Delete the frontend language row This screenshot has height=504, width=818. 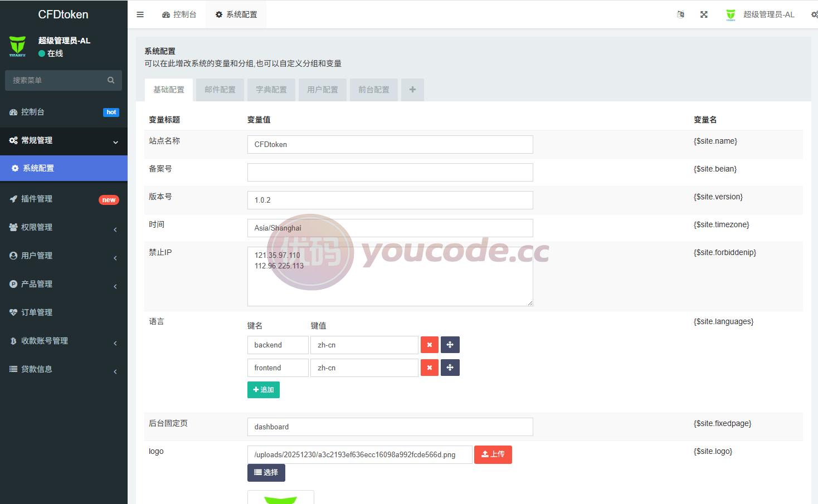tap(429, 368)
